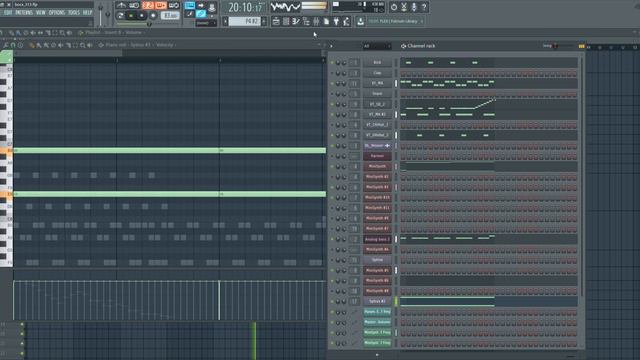Toggle loop recording icon

[174, 5]
